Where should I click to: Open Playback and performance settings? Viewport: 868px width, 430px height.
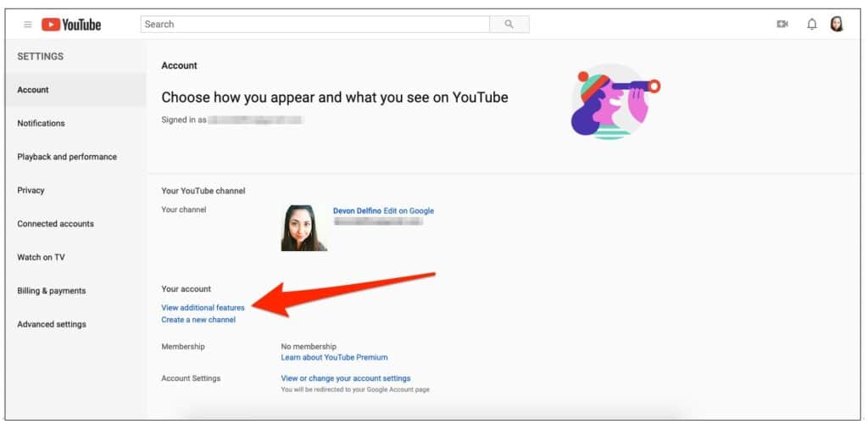pyautogui.click(x=67, y=157)
